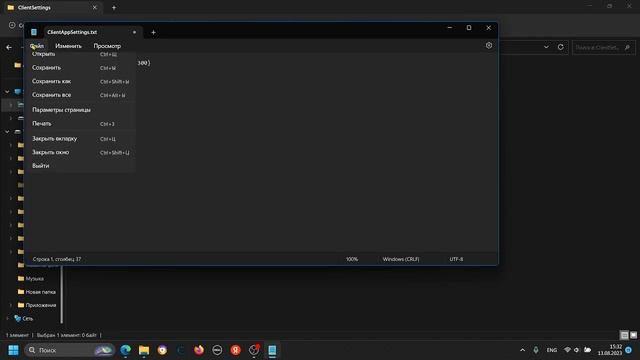Screen dimensions: 640x360
Task: Choose Печать in the file menu
Action: click(x=81, y=123)
